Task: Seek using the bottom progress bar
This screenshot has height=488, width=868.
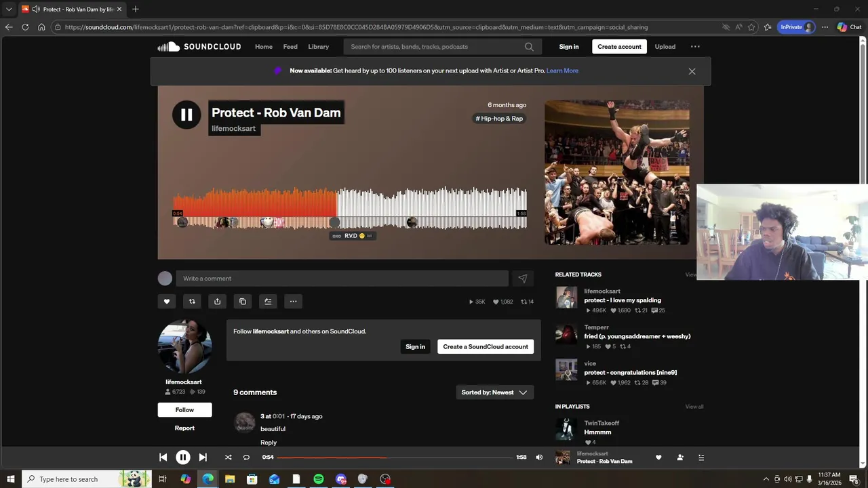Action: tap(395, 457)
